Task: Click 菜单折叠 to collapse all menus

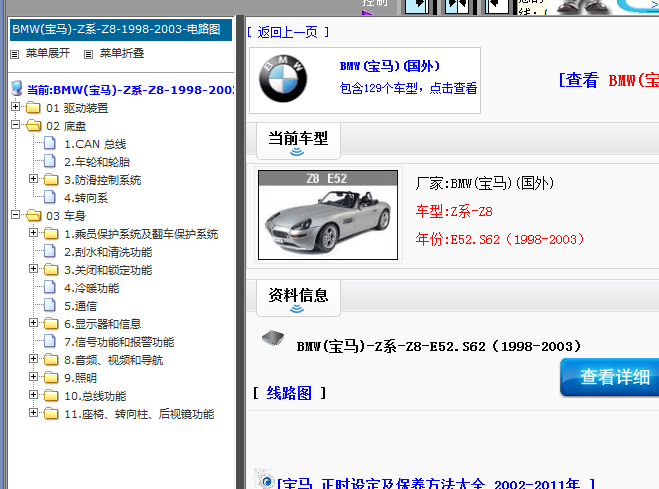Action: coord(122,53)
